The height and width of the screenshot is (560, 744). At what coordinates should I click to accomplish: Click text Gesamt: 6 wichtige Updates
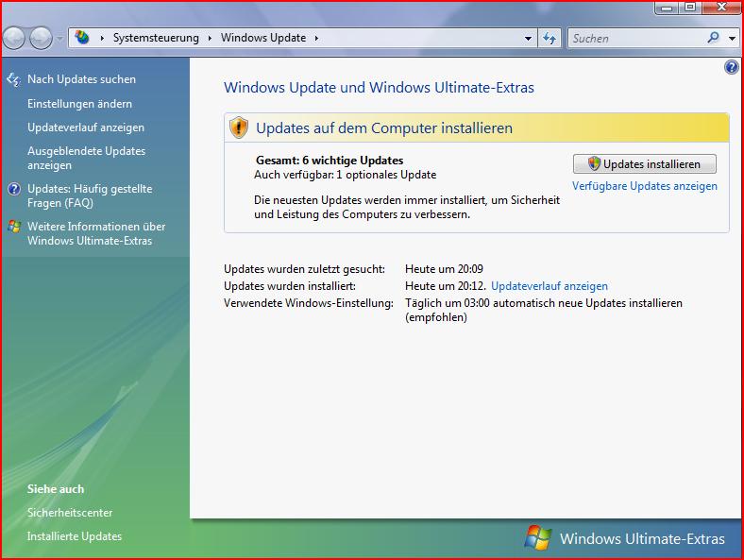[330, 161]
